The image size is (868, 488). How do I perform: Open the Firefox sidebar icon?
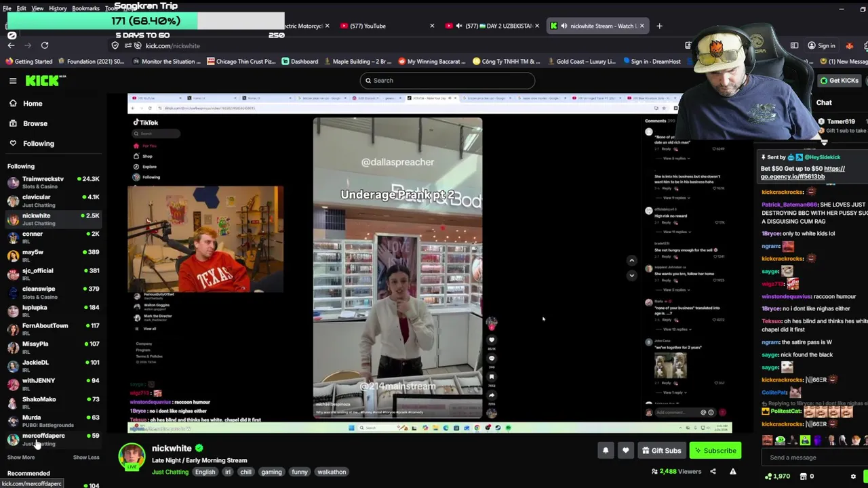(794, 45)
